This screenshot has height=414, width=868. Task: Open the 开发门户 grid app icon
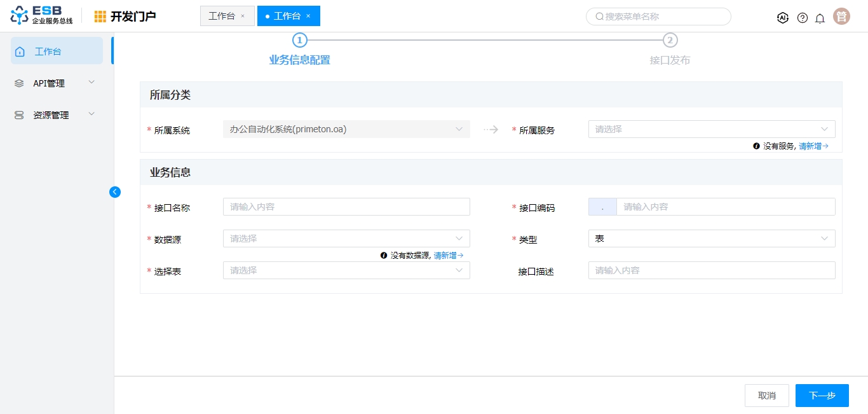(x=100, y=17)
